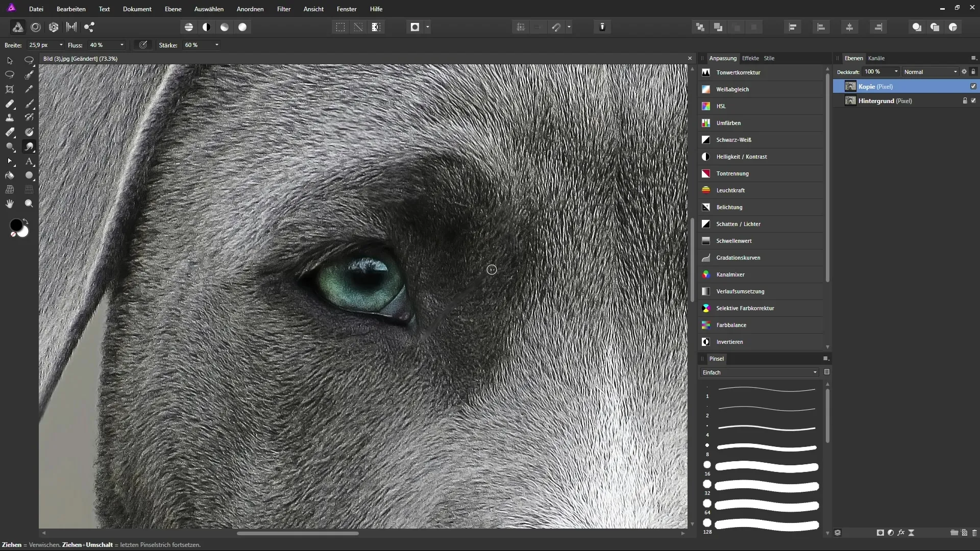980x551 pixels.
Task: Select the Flood Fill bucket tool
Action: [x=10, y=176]
